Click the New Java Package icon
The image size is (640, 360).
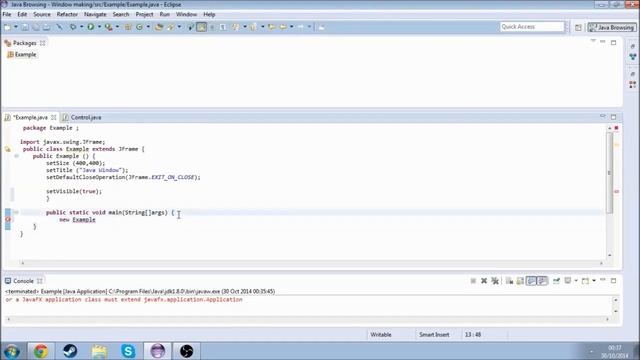coord(128,27)
